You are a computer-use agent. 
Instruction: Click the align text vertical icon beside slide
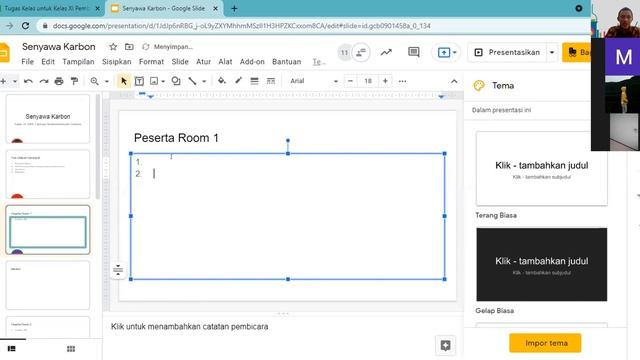pyautogui.click(x=118, y=270)
